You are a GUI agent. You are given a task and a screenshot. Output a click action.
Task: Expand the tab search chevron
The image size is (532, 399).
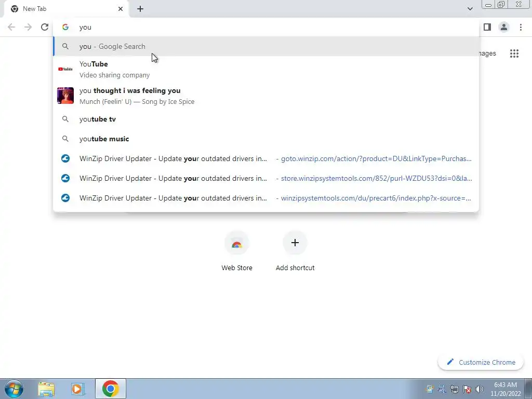click(x=470, y=9)
